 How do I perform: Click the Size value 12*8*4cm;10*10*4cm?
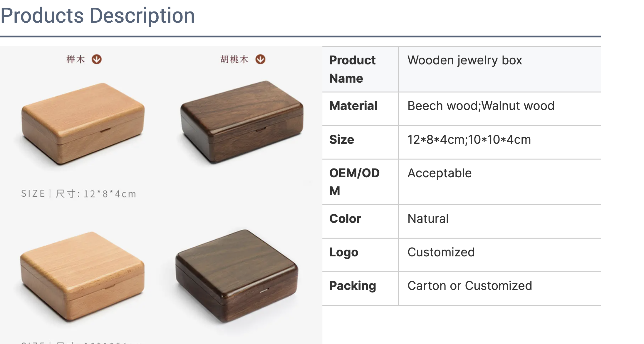click(469, 140)
